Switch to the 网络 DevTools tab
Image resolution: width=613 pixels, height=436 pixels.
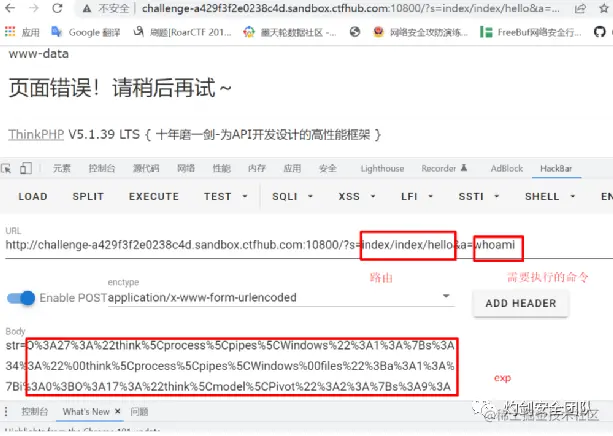pos(186,169)
